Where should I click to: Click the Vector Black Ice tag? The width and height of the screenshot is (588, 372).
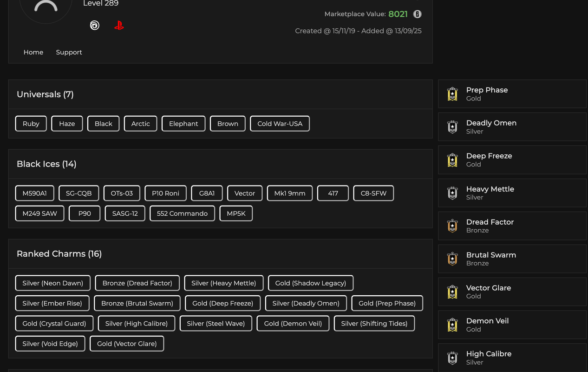[x=245, y=193]
